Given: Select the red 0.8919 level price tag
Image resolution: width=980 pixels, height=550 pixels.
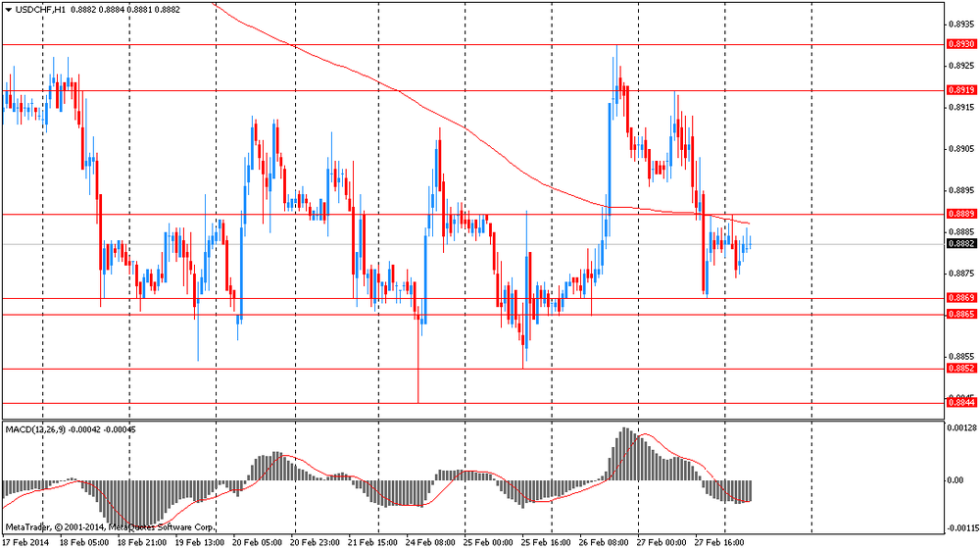Looking at the screenshot, I should tap(961, 90).
